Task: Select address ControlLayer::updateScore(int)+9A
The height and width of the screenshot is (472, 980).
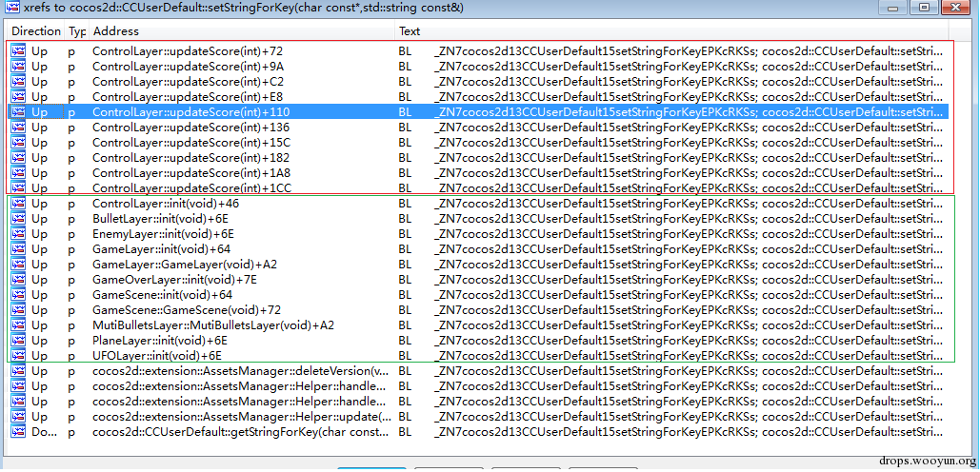Action: pyautogui.click(x=189, y=67)
